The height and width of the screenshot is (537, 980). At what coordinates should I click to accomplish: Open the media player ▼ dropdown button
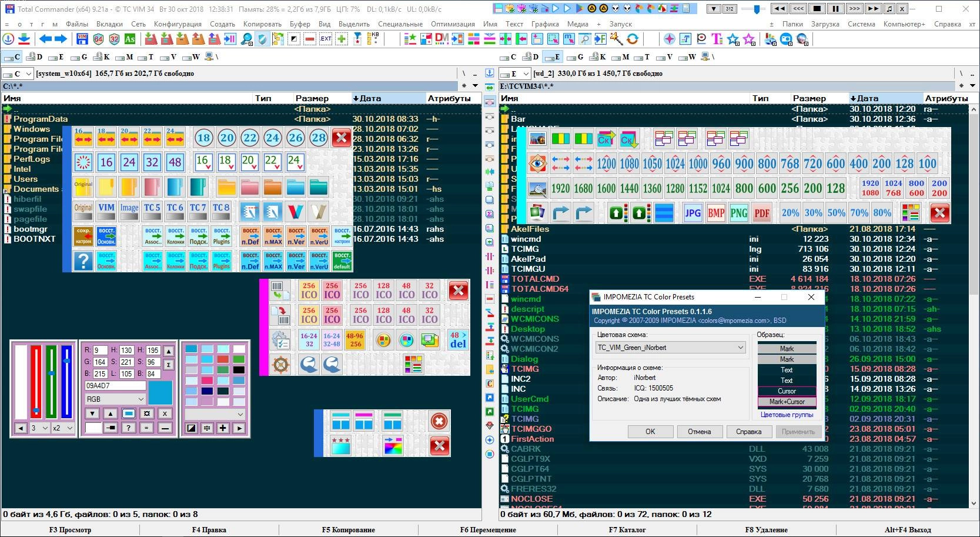click(713, 9)
